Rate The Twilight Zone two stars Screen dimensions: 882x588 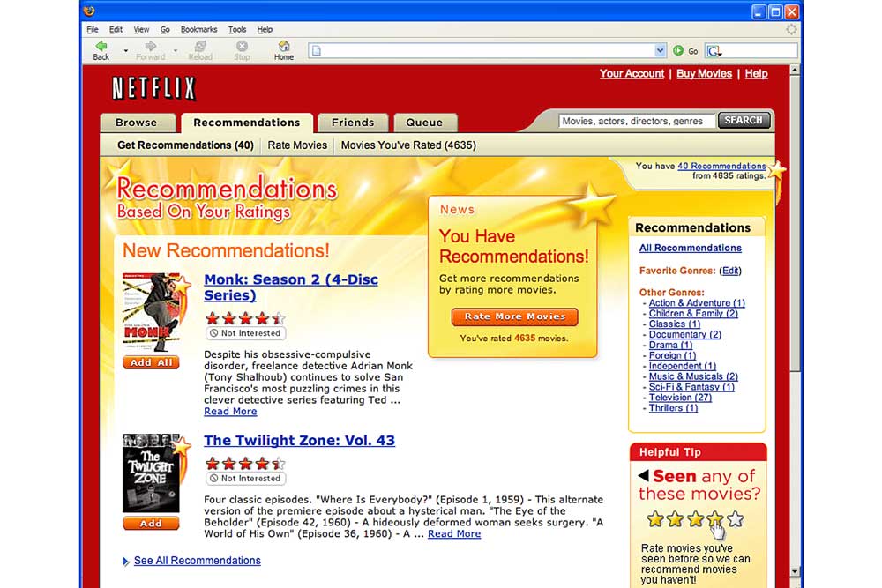pyautogui.click(x=229, y=464)
